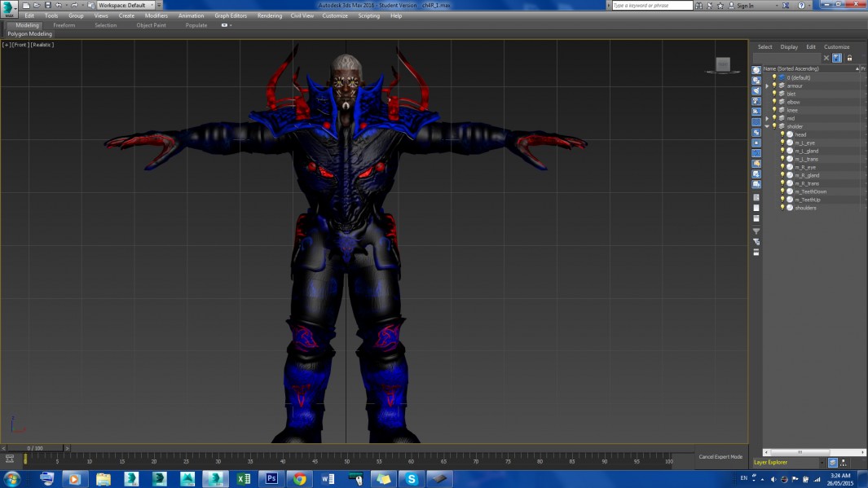Click Cancel Expert Mode button
The image size is (868, 488).
(720, 457)
